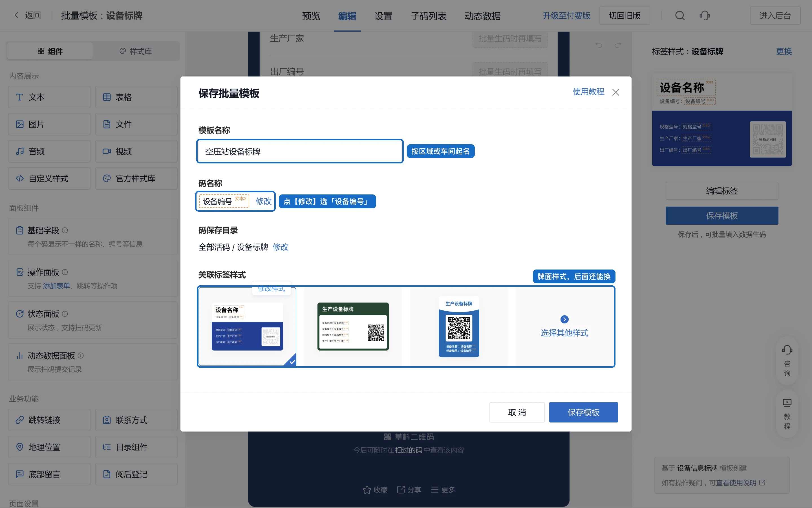Viewport: 812px width, 508px height.
Task: Insert a 文件 file component
Action: [136, 124]
